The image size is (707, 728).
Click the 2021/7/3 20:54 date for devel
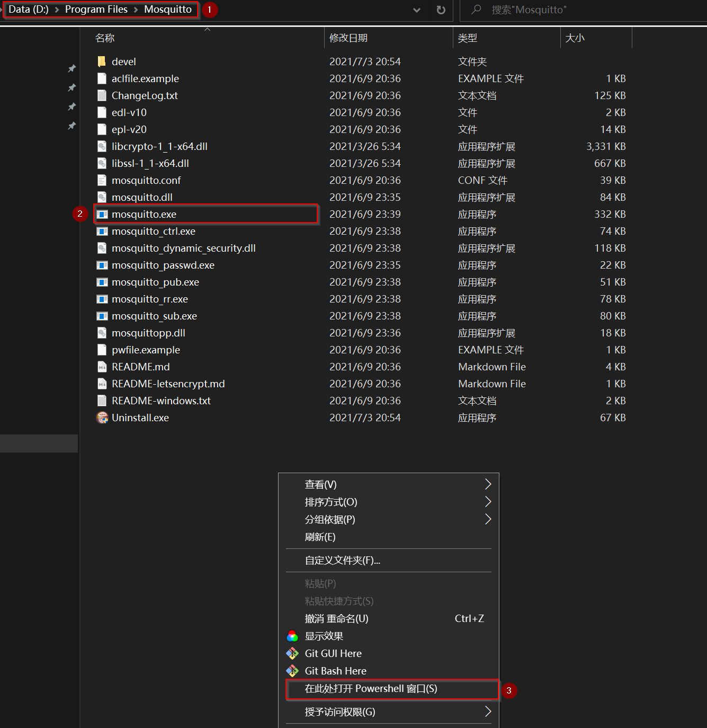coord(365,61)
